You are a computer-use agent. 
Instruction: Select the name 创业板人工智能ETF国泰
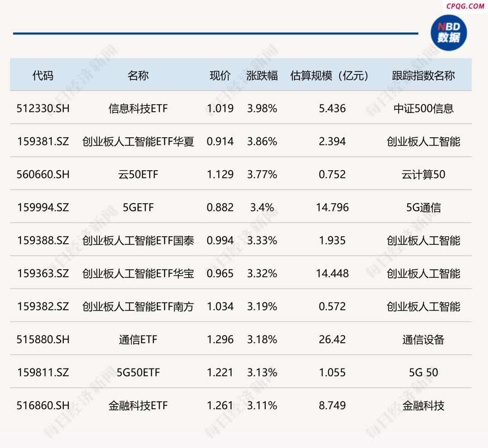(x=138, y=241)
